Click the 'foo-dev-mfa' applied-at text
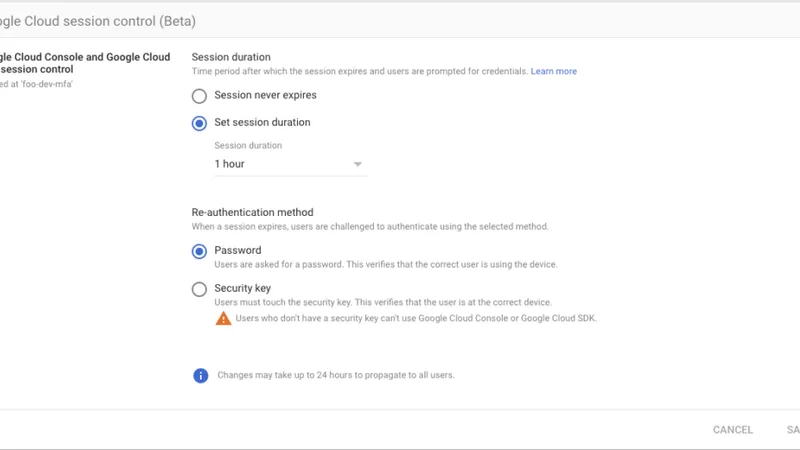This screenshot has width=800, height=450. 36,84
